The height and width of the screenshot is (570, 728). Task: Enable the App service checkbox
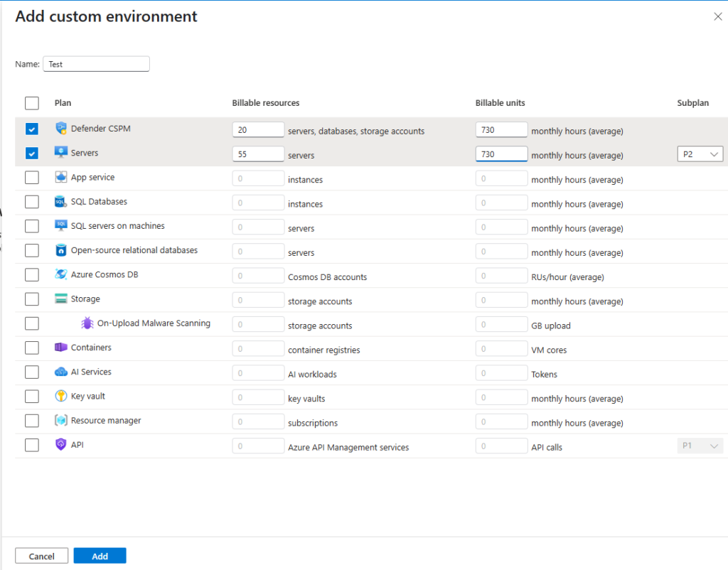[32, 177]
